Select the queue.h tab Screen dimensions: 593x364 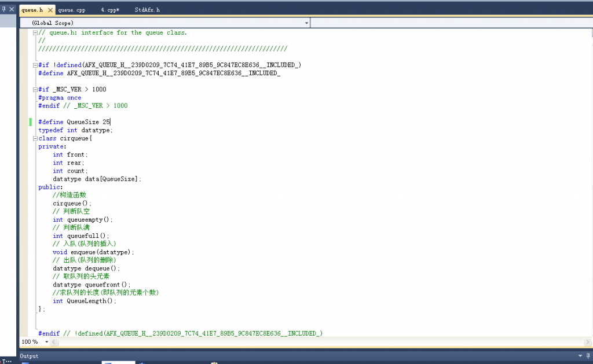click(x=32, y=10)
